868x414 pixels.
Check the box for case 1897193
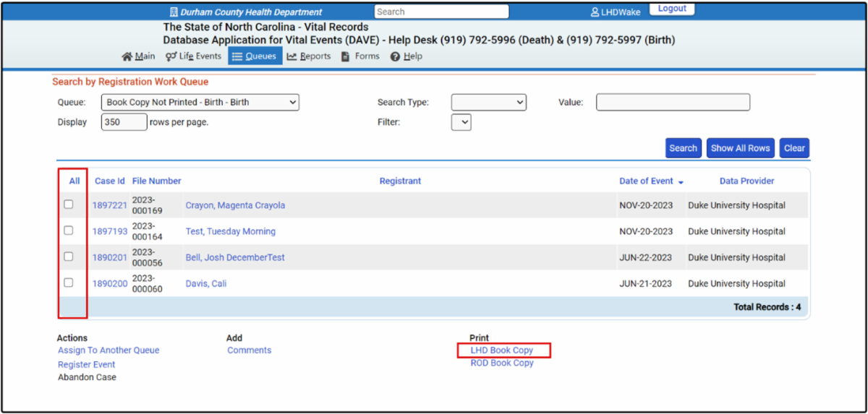tap(69, 230)
